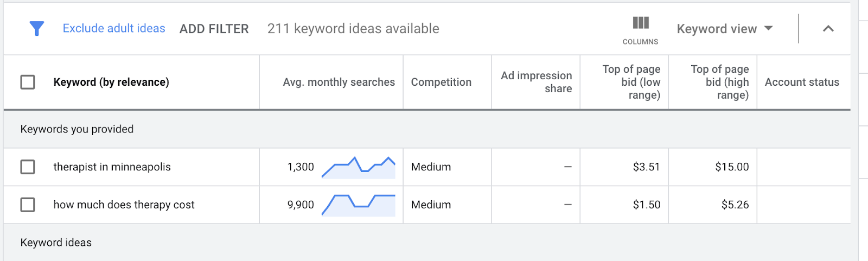Click Top of page bid (high range) header
The image size is (868, 261).
pyautogui.click(x=720, y=82)
